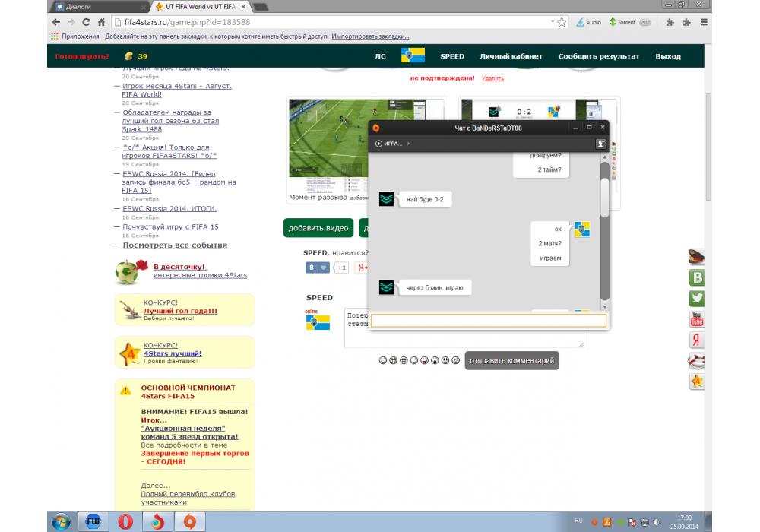Open the address bar dropdown arrow
The image size is (760, 532).
pyautogui.click(x=551, y=22)
